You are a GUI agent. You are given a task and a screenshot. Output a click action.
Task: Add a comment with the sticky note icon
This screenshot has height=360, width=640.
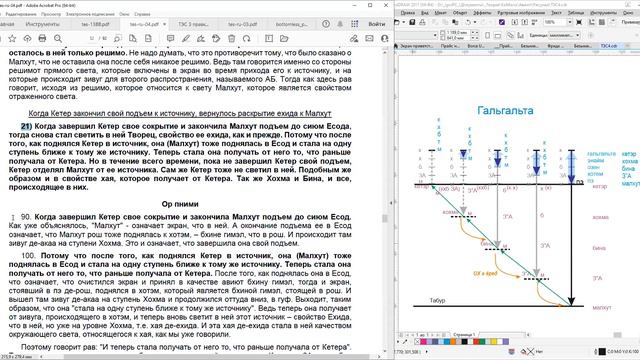tap(171, 38)
